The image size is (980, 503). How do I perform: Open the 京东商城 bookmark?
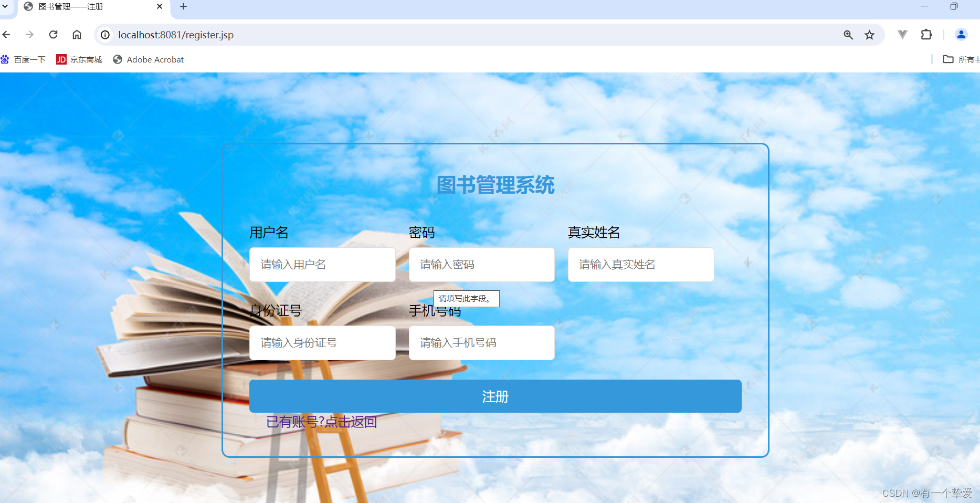(79, 59)
